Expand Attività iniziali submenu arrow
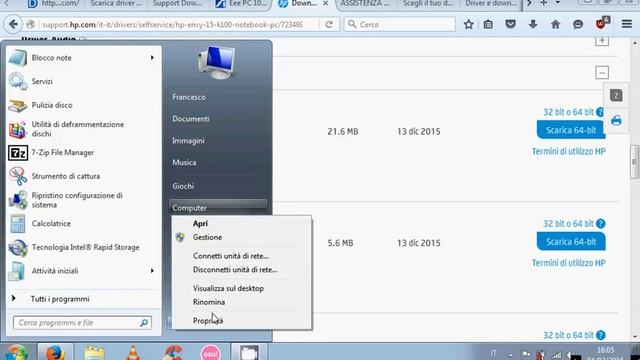640x360 pixels. (152, 271)
